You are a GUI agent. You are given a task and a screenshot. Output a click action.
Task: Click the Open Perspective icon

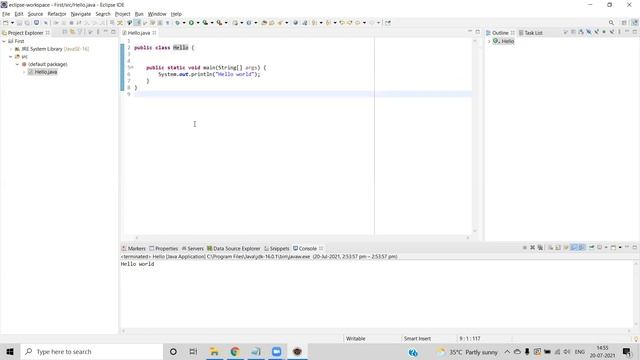[x=624, y=23]
